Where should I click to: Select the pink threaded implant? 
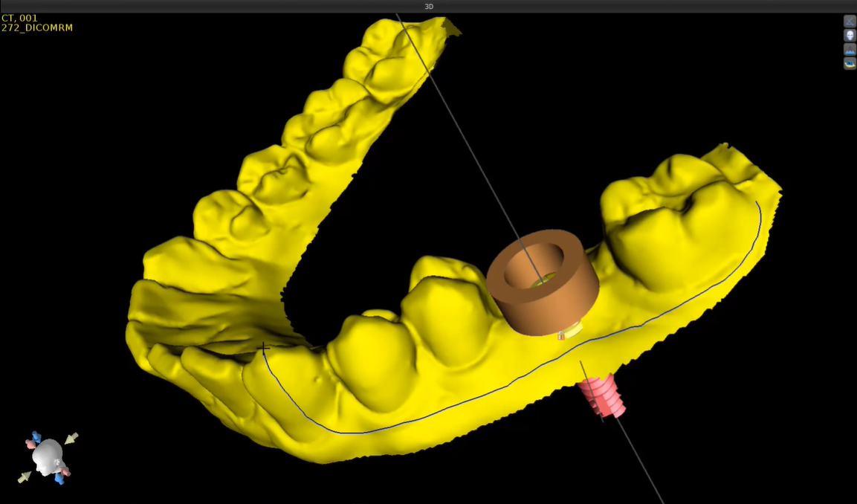coord(603,396)
